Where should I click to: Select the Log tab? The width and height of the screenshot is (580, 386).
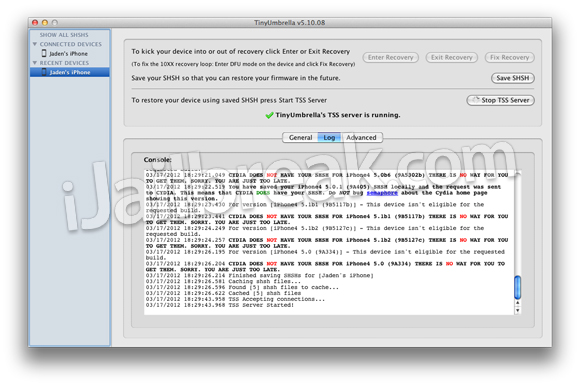tap(329, 138)
